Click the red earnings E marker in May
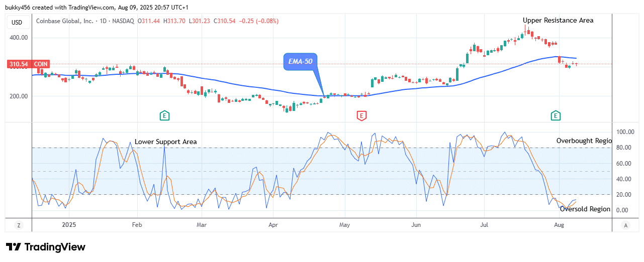 click(x=361, y=116)
